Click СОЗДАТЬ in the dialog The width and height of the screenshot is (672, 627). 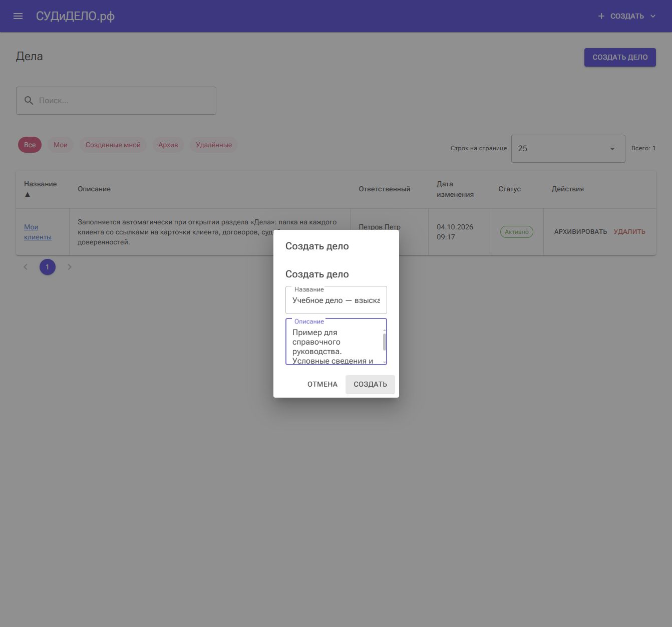point(370,385)
